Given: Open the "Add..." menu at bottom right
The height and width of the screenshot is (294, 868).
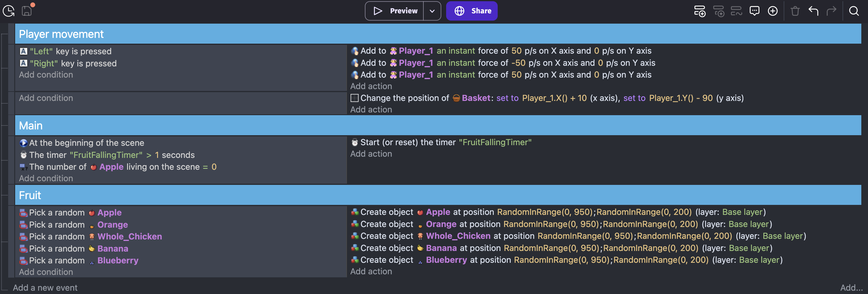Looking at the screenshot, I should [851, 287].
